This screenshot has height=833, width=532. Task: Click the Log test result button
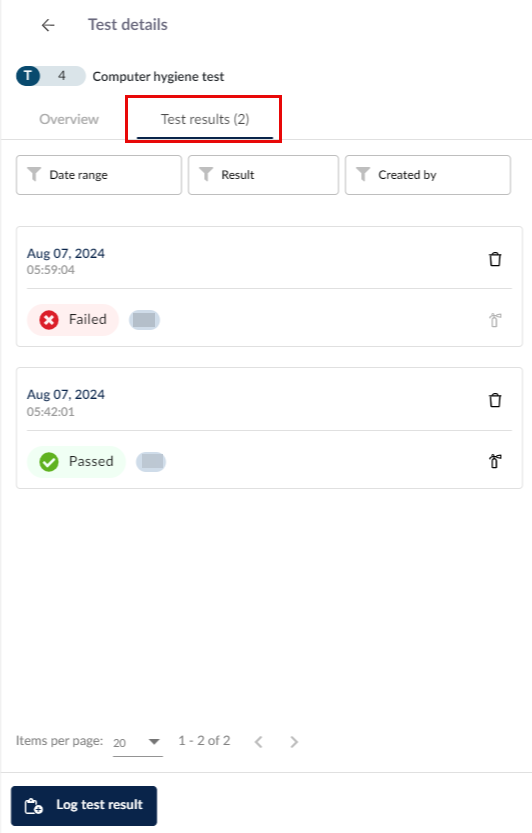click(84, 805)
